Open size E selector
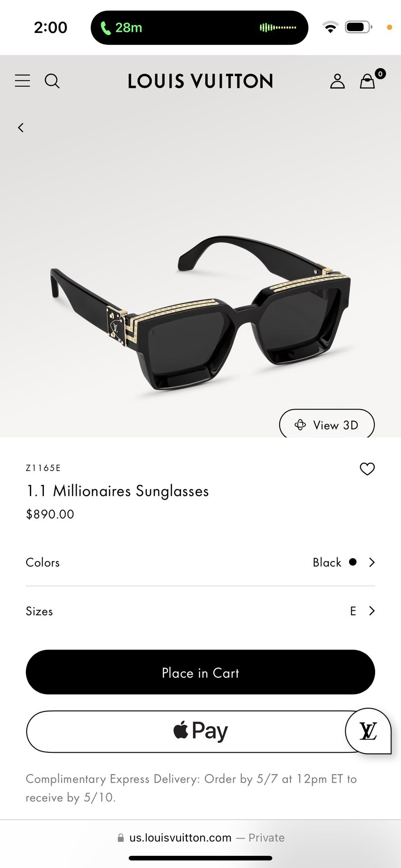401x868 pixels. pos(353,611)
